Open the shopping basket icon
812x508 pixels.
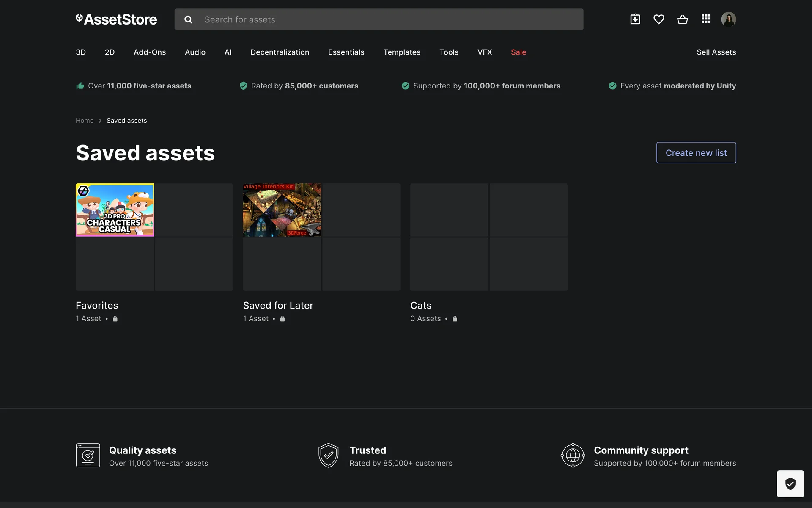point(682,19)
